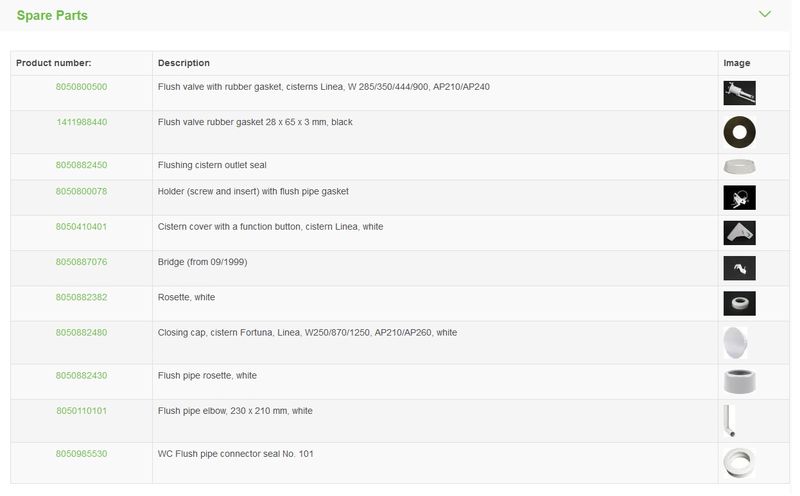Click product link 8050882450

click(81, 165)
